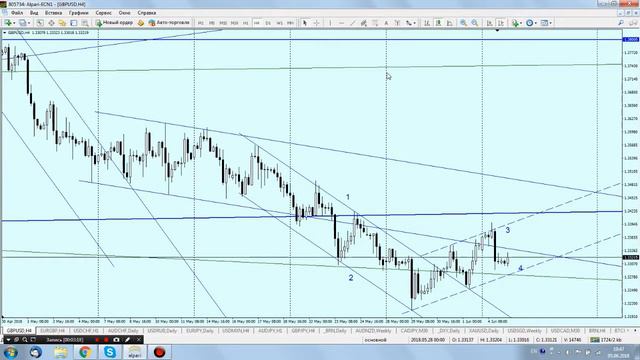Switch to the M15 timeframe

coord(223,23)
